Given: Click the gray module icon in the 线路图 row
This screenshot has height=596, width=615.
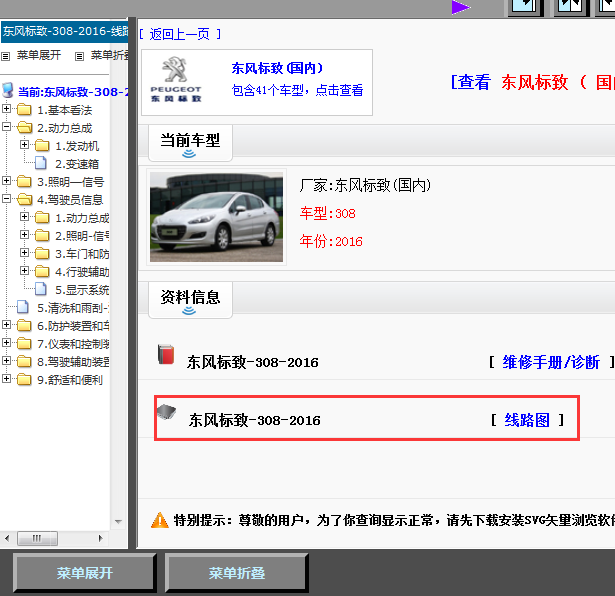Looking at the screenshot, I should (166, 412).
